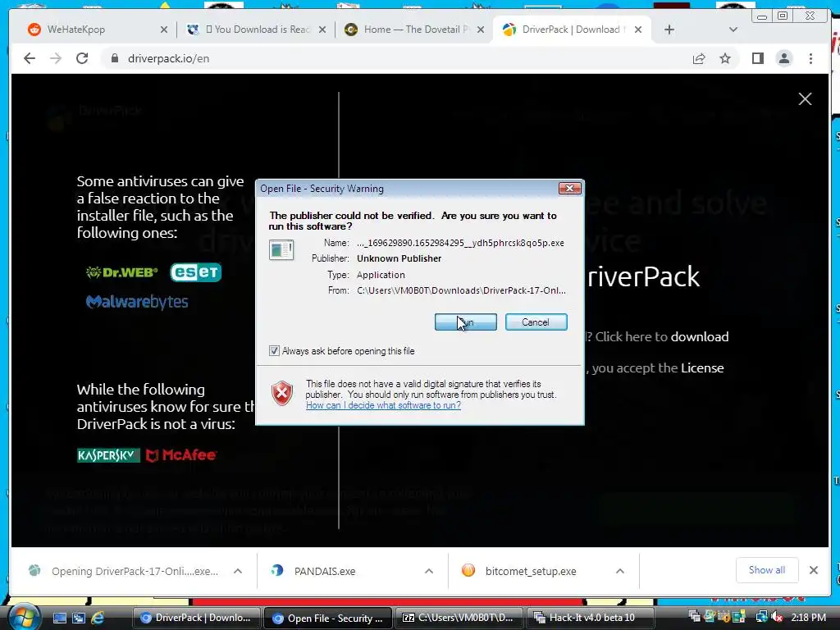Click the ESET logo
Image resolution: width=840 pixels, height=630 pixels.
click(195, 272)
